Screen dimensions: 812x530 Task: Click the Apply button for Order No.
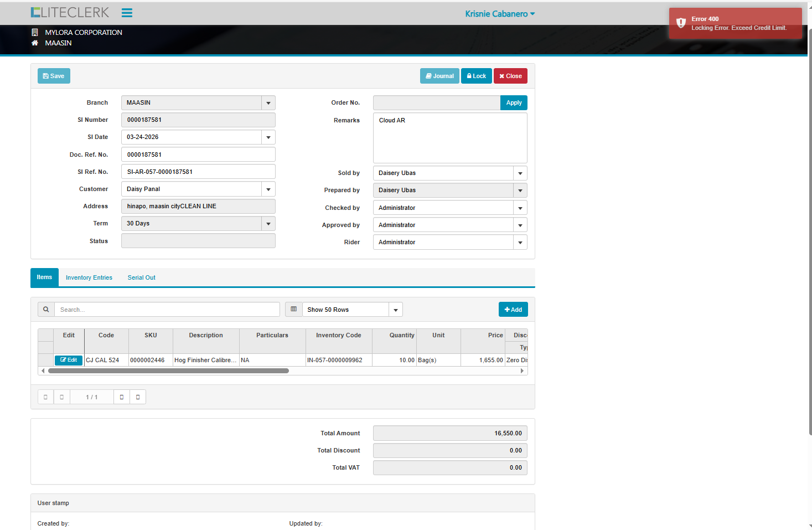pyautogui.click(x=514, y=103)
